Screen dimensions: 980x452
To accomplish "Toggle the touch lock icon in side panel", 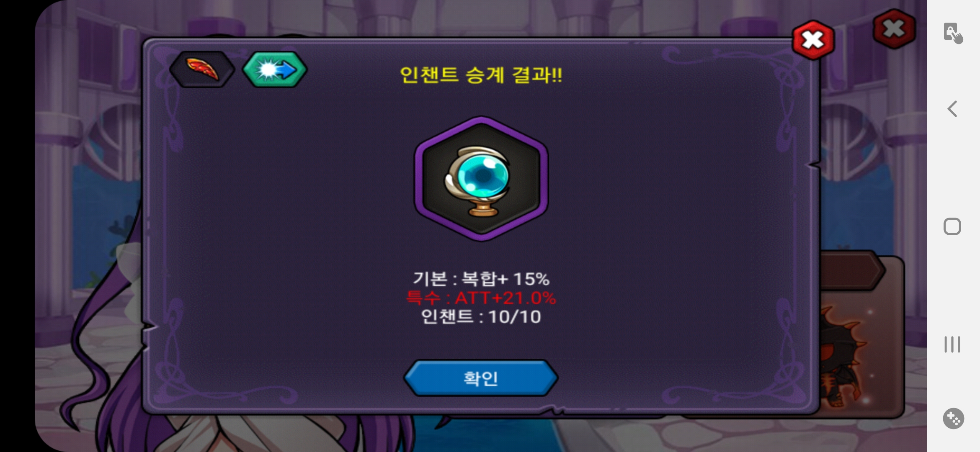I will (953, 33).
